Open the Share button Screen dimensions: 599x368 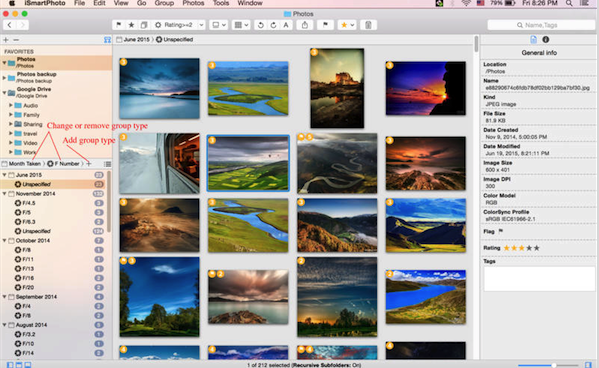click(x=305, y=25)
